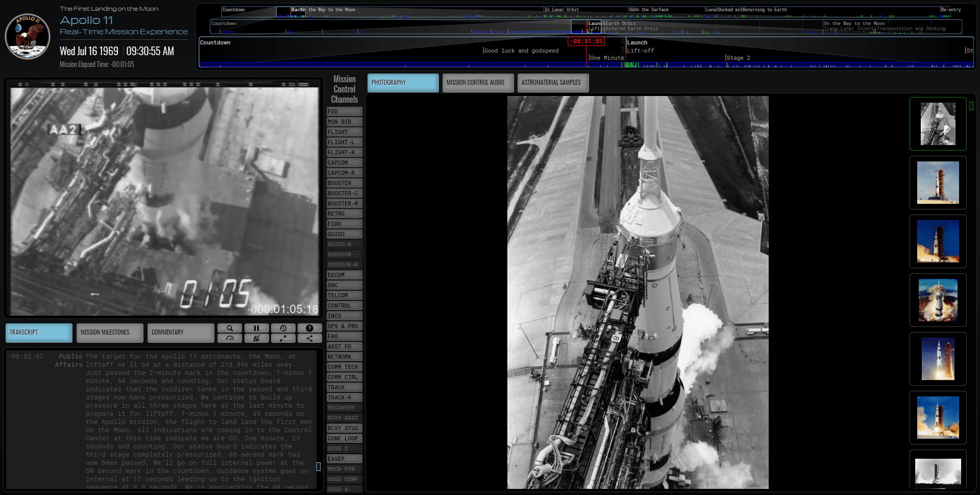Select the MSN DIR channel
Viewport: 980px width, 495px height.
click(345, 122)
